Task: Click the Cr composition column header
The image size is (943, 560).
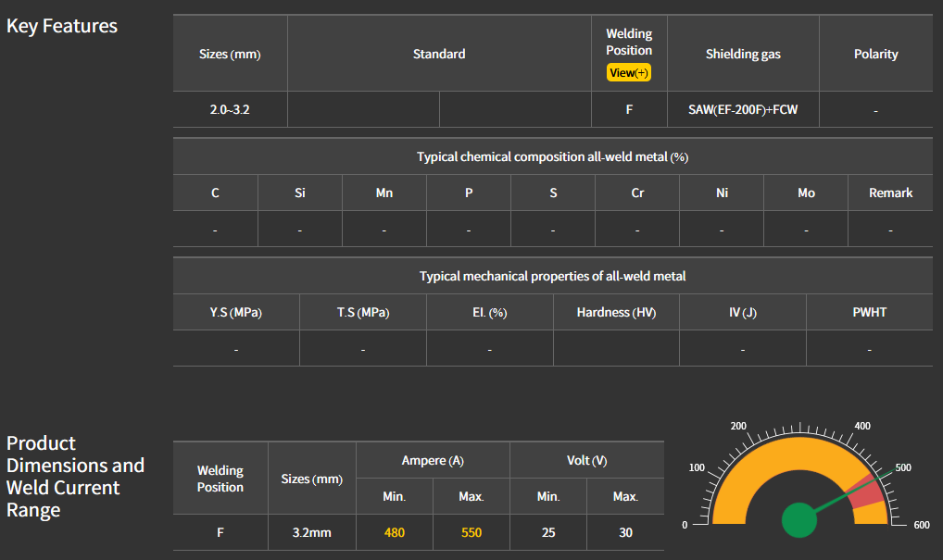Action: click(637, 193)
